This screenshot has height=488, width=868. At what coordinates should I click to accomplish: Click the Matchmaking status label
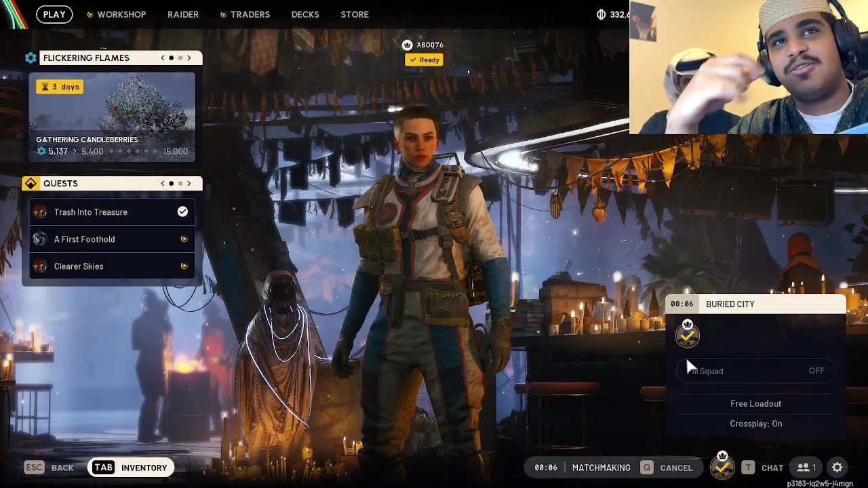coord(601,468)
